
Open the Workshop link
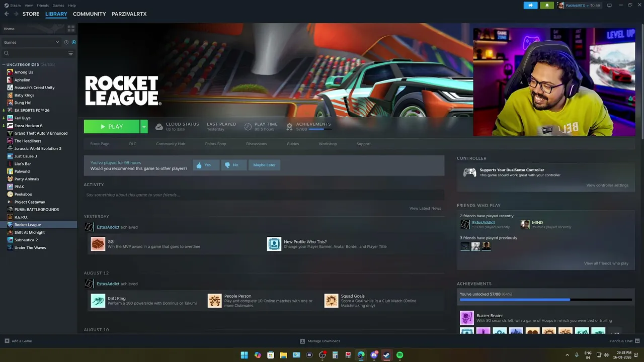(x=328, y=144)
